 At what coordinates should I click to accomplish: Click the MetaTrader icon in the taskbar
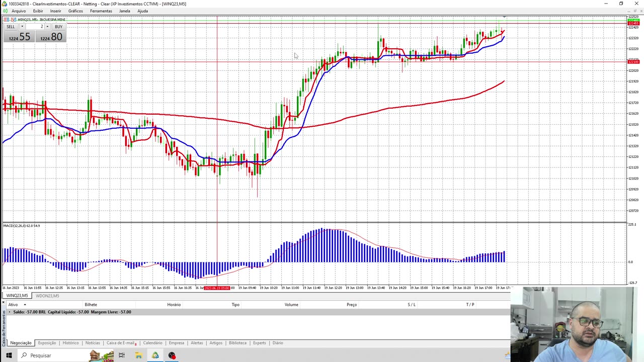[155, 355]
